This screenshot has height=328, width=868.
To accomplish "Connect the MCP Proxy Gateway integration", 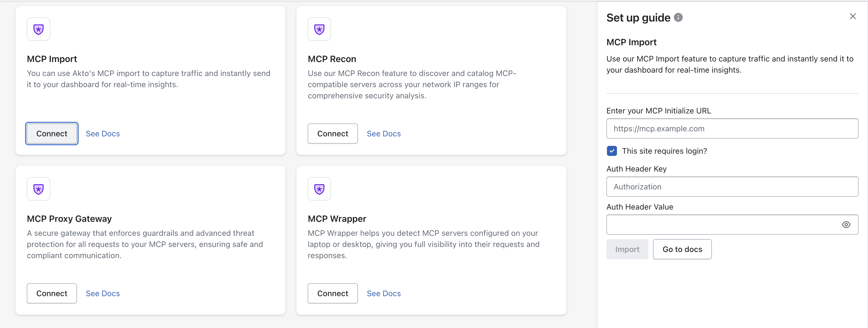I will tap(52, 293).
